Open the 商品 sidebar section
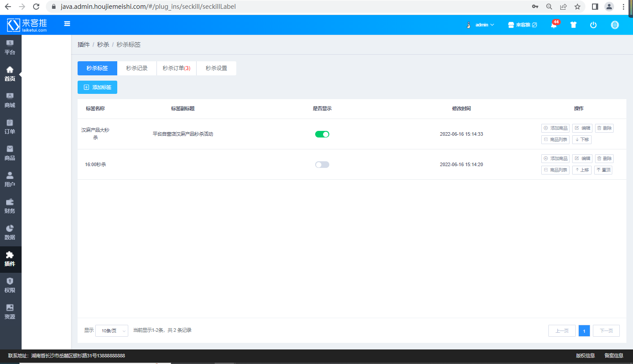 (x=10, y=153)
